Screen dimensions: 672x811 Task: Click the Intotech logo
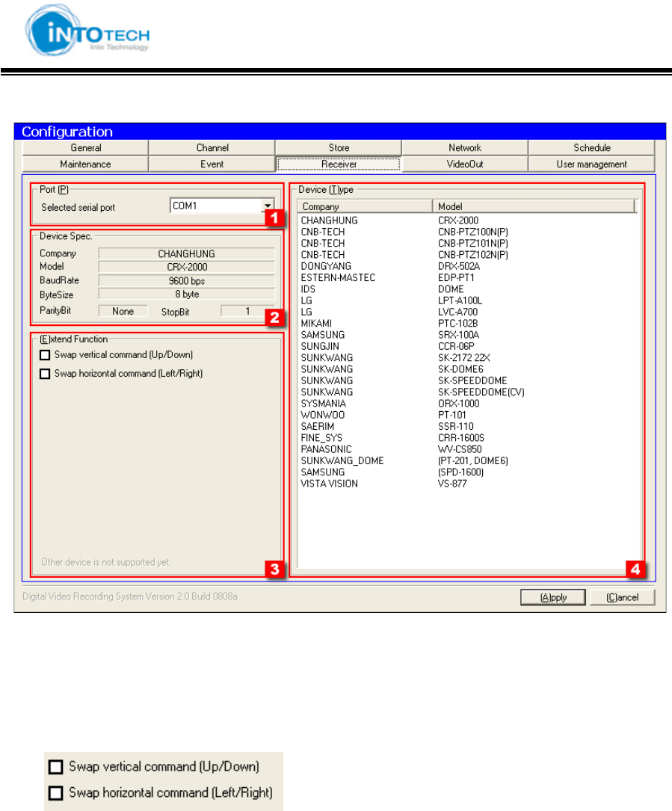click(x=87, y=31)
